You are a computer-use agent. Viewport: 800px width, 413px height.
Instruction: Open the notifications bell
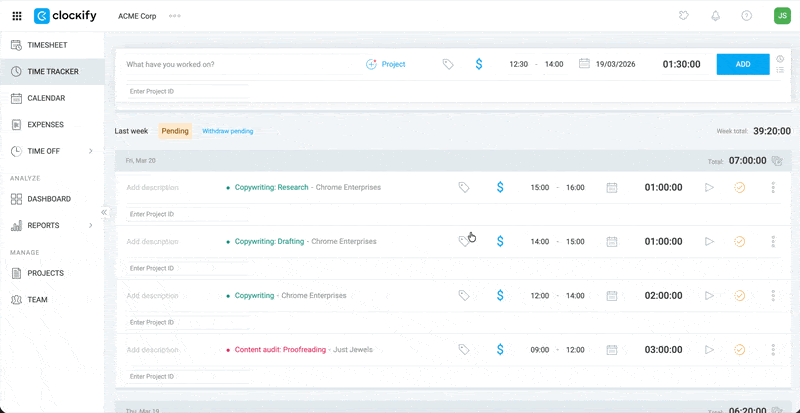click(x=715, y=16)
